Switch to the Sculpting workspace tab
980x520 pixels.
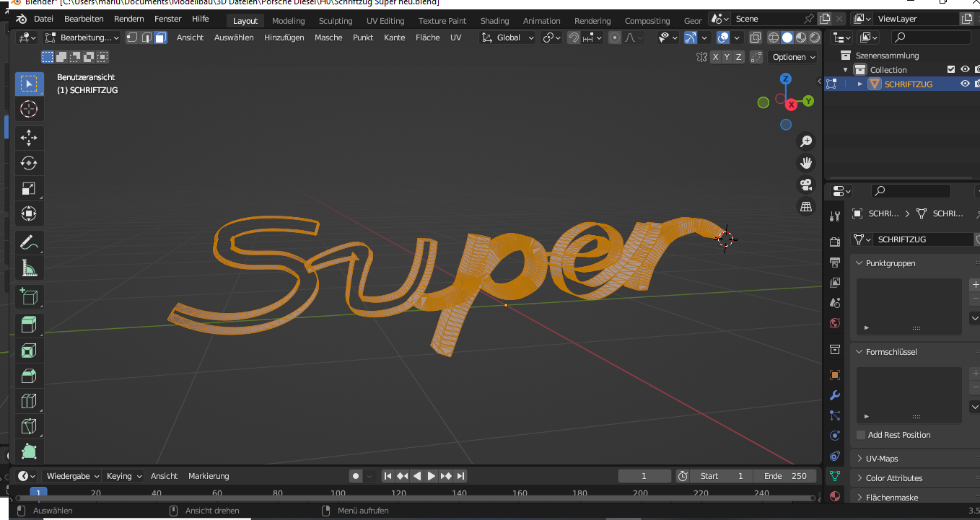(336, 21)
